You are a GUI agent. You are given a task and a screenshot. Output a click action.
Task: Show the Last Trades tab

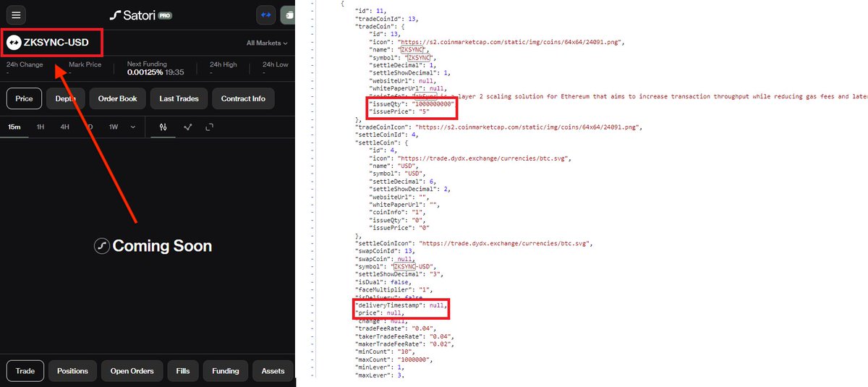point(179,98)
